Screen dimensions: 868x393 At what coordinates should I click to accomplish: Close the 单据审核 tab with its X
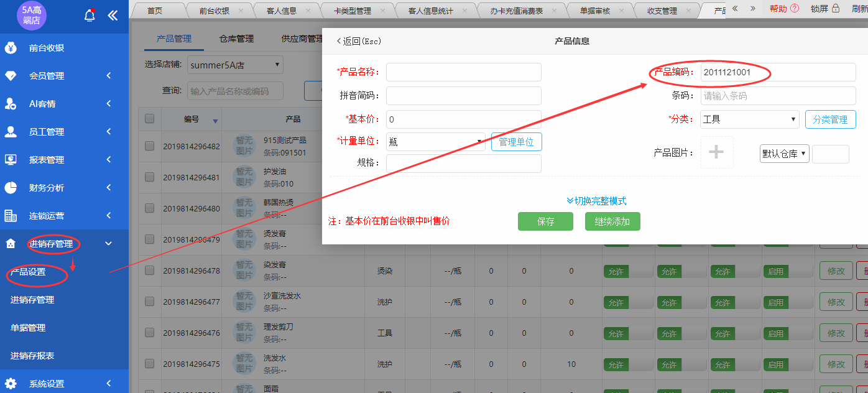coord(621,11)
